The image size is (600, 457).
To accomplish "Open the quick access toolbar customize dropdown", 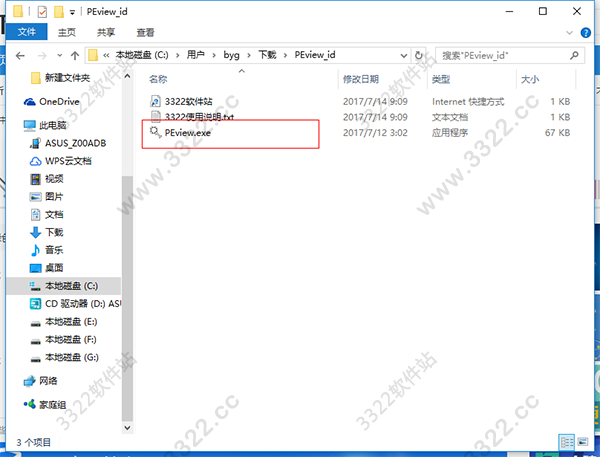I will [x=72, y=13].
